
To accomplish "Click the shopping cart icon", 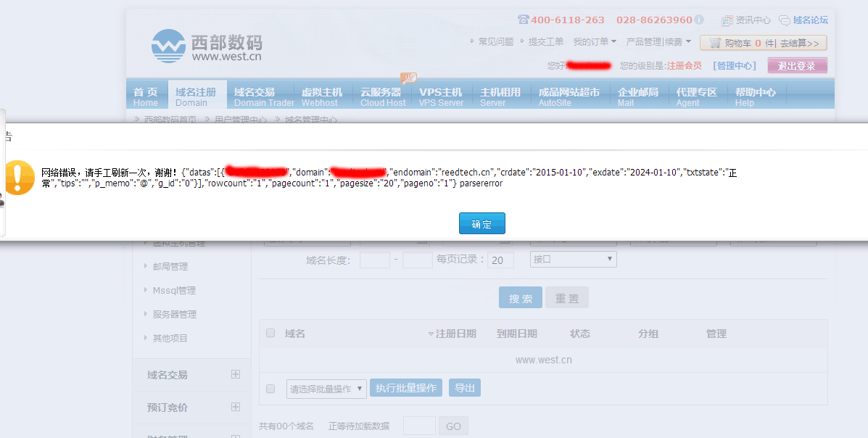I will pyautogui.click(x=715, y=43).
